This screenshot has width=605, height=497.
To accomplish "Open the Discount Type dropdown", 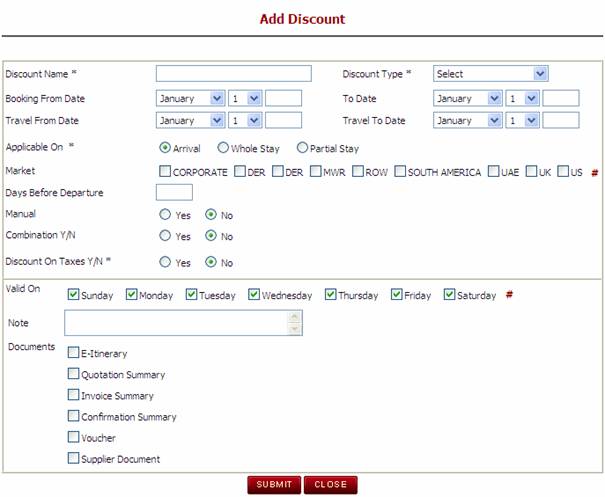I will [490, 73].
